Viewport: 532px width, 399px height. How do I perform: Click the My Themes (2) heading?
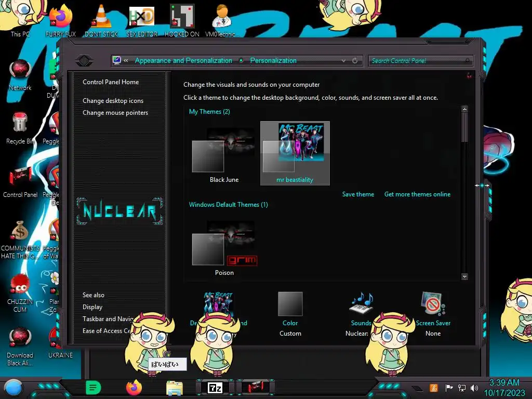coord(209,112)
